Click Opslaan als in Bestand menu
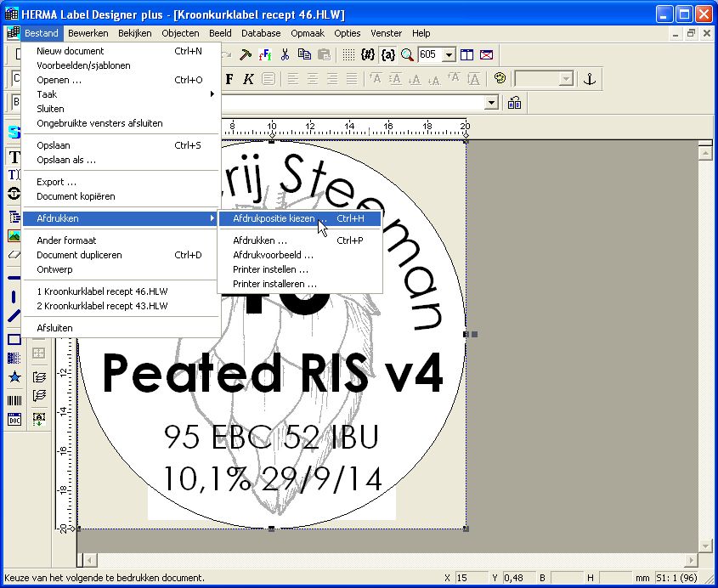 coord(66,160)
